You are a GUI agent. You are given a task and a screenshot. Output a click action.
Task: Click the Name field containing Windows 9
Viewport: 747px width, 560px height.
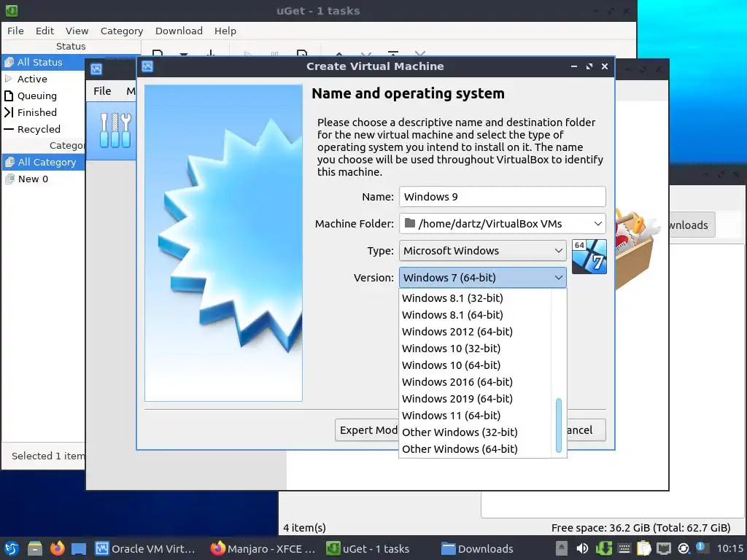pyautogui.click(x=503, y=197)
